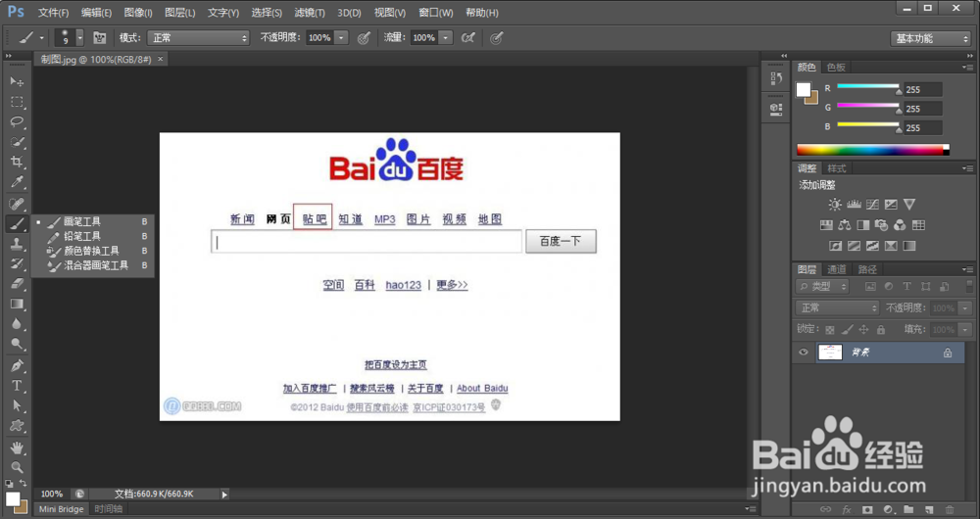The width and height of the screenshot is (980, 519).
Task: Select the Path Selection tool
Action: [x=17, y=405]
